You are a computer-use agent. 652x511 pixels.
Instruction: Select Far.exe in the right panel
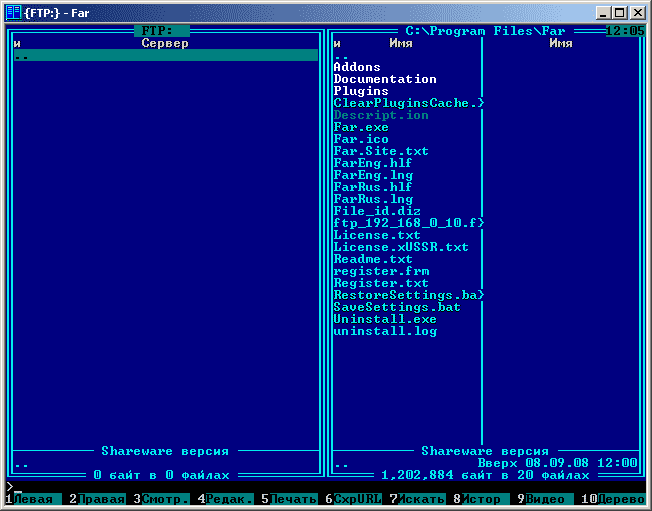pyautogui.click(x=361, y=127)
